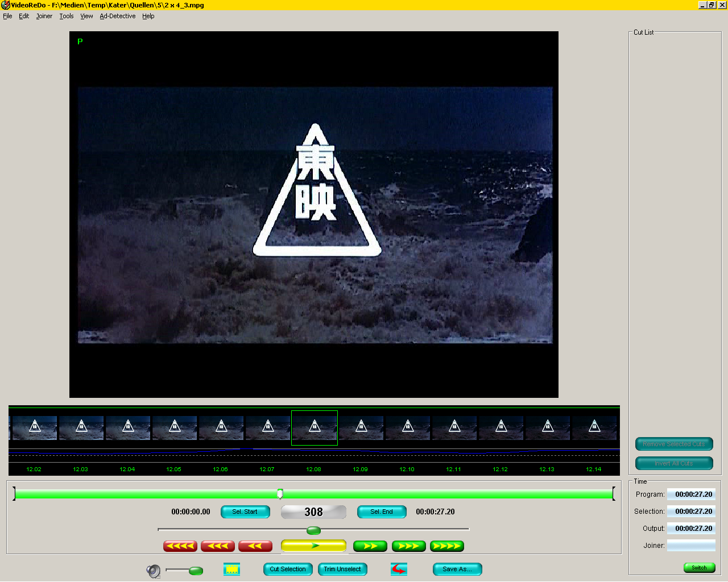Click the right timeline bracket marker
This screenshot has width=728, height=582.
(614, 493)
